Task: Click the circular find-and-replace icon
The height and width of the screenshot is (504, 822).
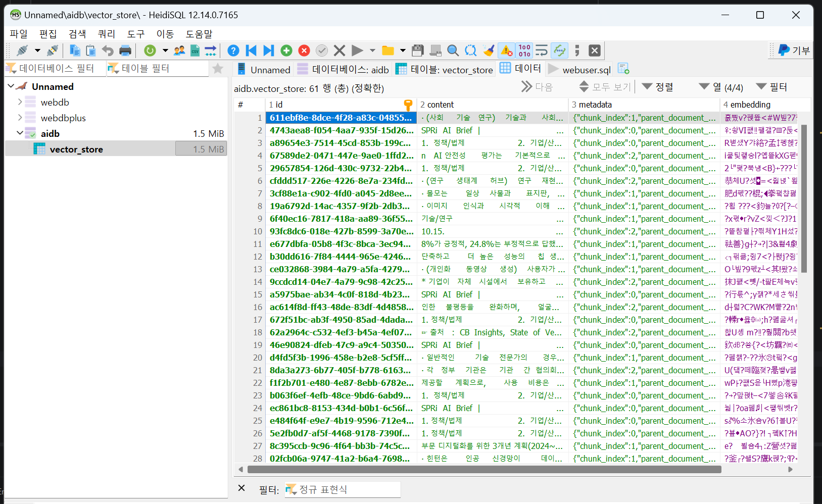Action: (471, 51)
